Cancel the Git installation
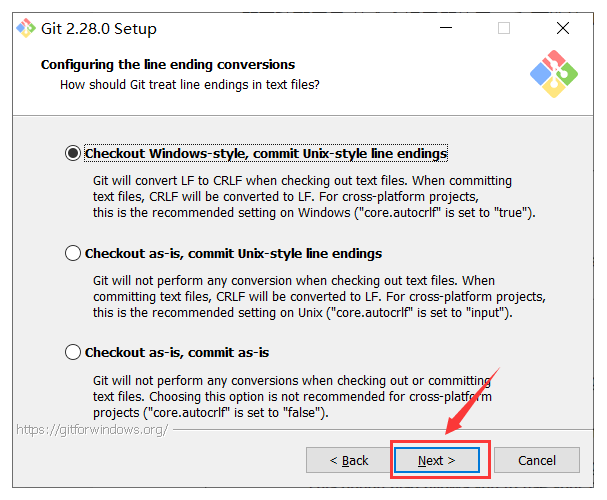This screenshot has height=500, width=607. pos(537,460)
